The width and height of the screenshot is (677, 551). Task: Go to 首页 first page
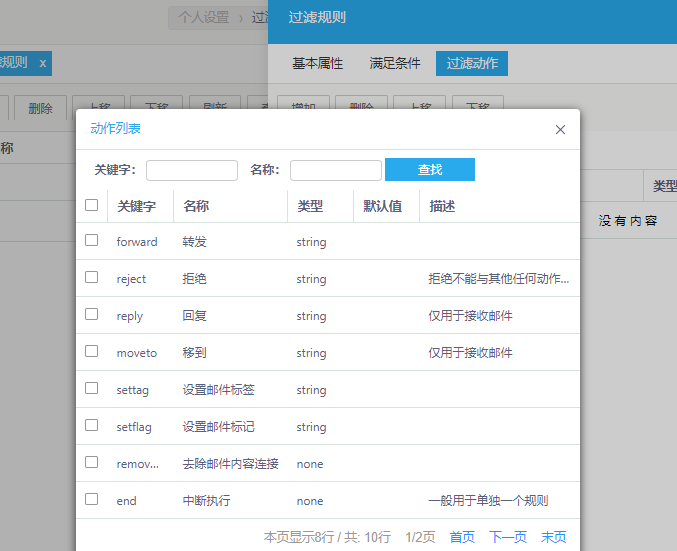pos(462,537)
